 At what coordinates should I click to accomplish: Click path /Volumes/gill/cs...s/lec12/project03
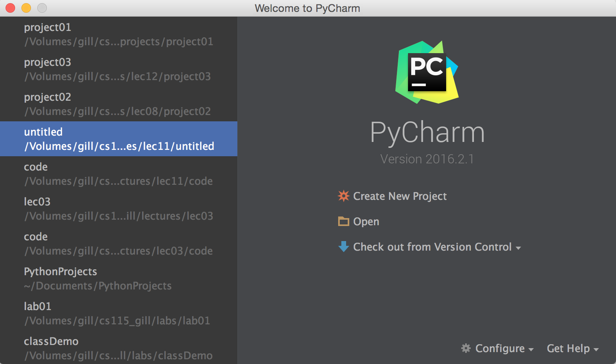(117, 77)
